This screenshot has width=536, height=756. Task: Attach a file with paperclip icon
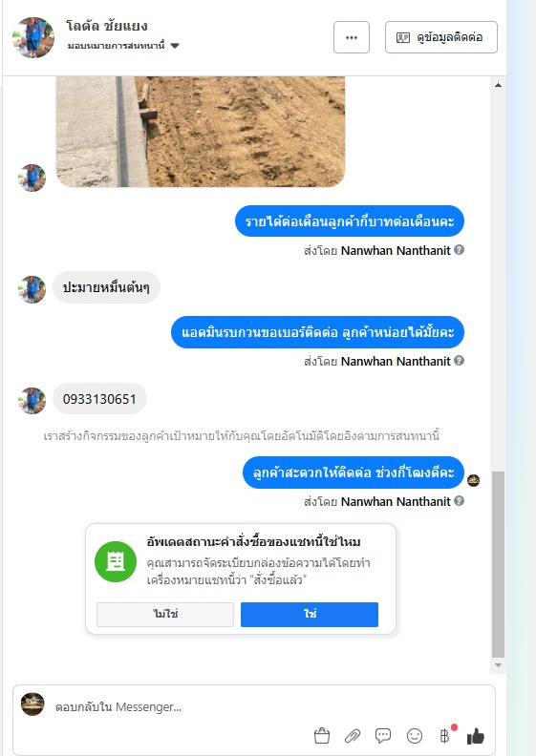(x=353, y=736)
